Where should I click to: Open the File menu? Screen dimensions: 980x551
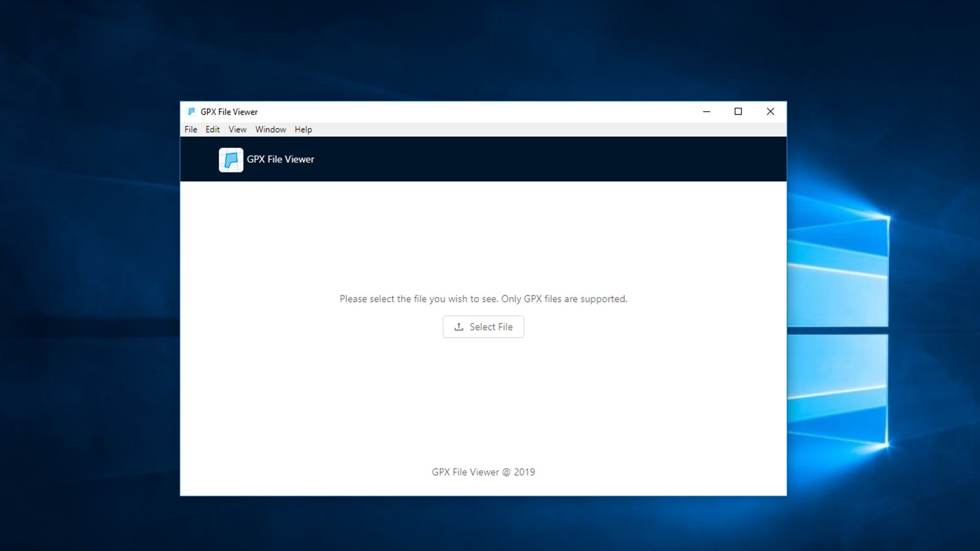tap(190, 130)
